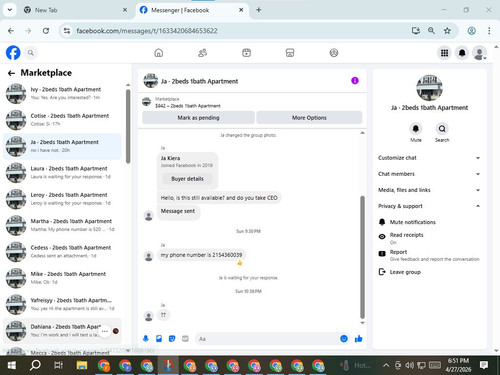Click More Options button
The height and width of the screenshot is (375, 500).
(309, 118)
